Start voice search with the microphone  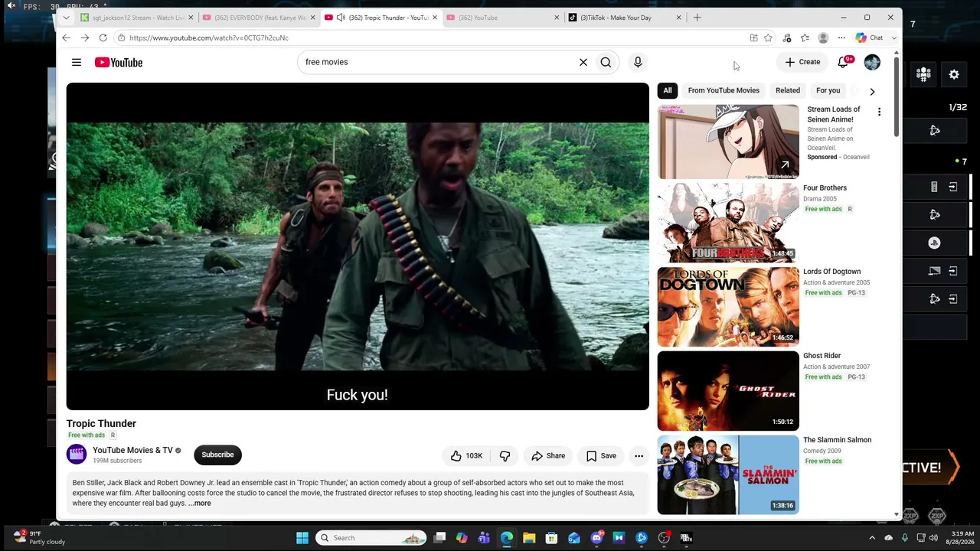[638, 62]
